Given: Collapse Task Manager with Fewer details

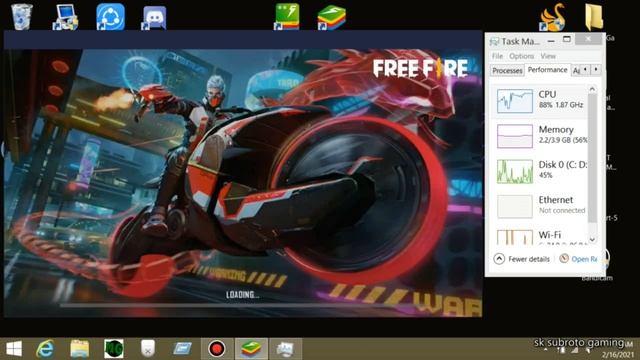Looking at the screenshot, I should 522,259.
